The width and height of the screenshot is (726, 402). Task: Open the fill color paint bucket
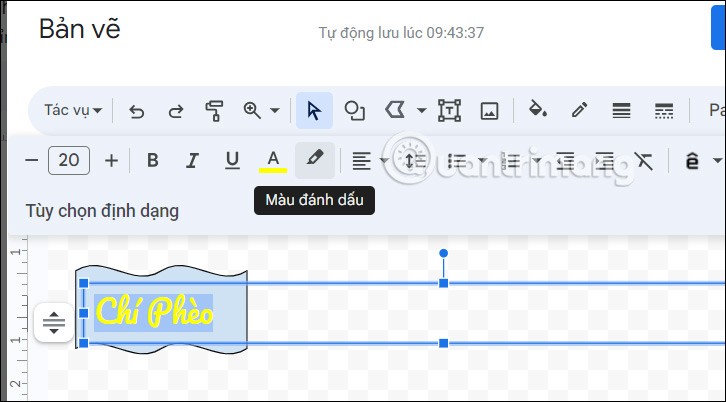537,110
